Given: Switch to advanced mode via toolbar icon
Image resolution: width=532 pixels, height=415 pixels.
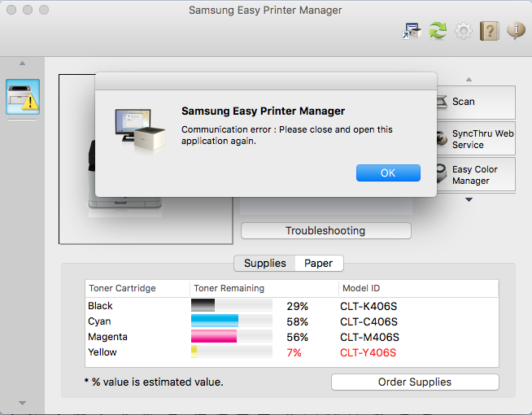Looking at the screenshot, I should [412, 31].
